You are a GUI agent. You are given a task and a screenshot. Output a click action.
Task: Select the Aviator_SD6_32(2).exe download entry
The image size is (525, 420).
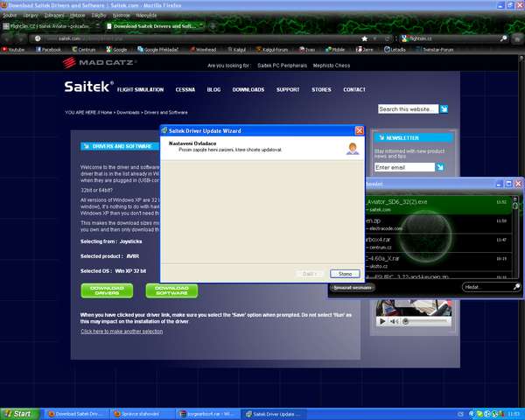coord(438,205)
